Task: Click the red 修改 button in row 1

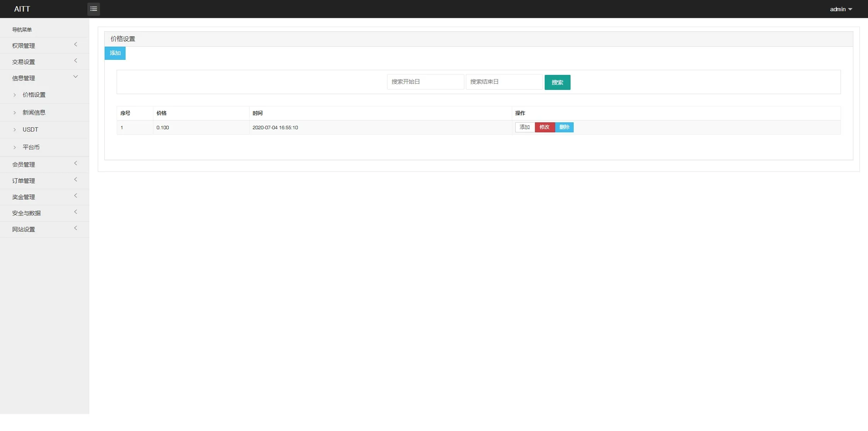Action: pyautogui.click(x=545, y=127)
